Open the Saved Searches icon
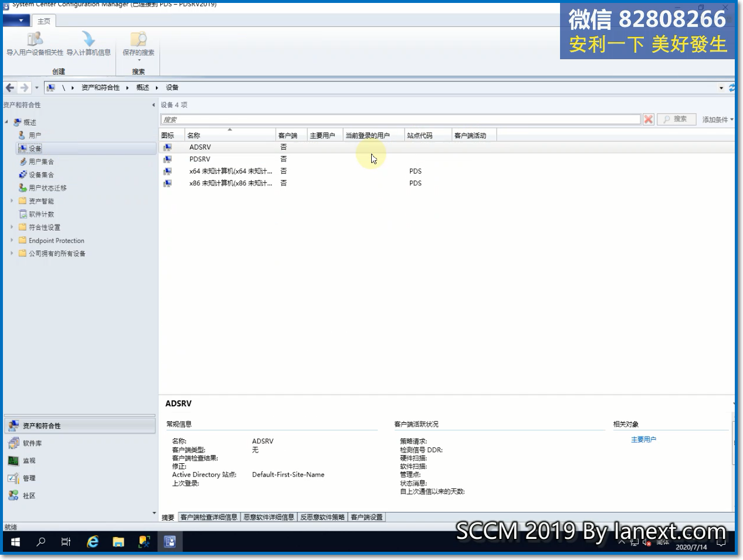743x560 pixels. 138,39
